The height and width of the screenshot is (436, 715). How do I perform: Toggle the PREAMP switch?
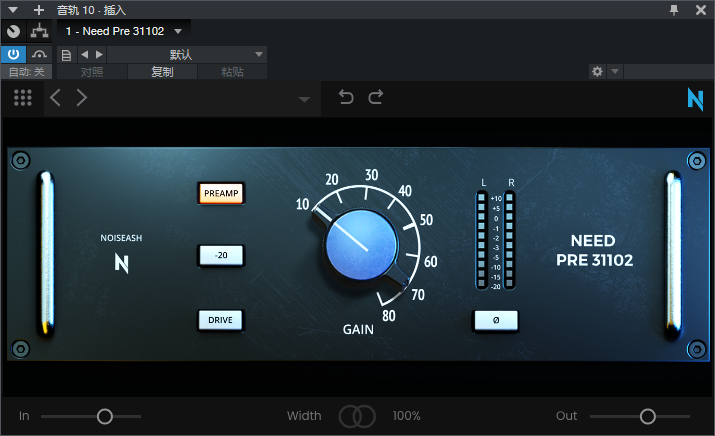click(x=221, y=193)
